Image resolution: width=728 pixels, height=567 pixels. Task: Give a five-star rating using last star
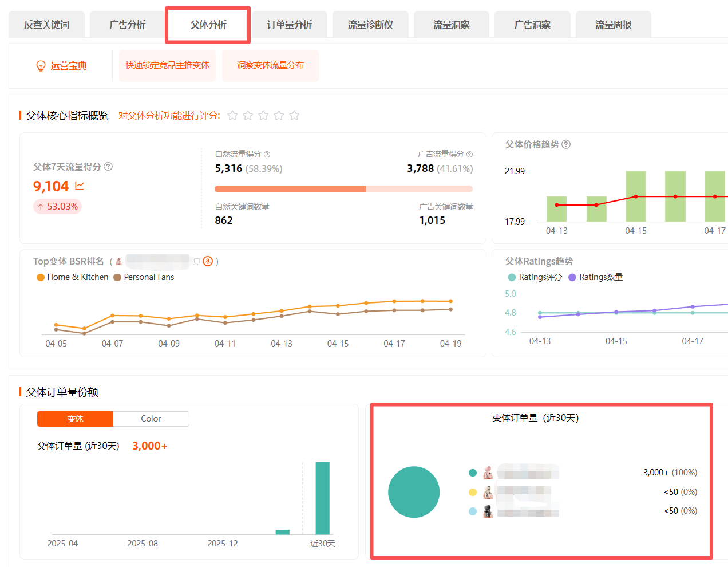294,116
